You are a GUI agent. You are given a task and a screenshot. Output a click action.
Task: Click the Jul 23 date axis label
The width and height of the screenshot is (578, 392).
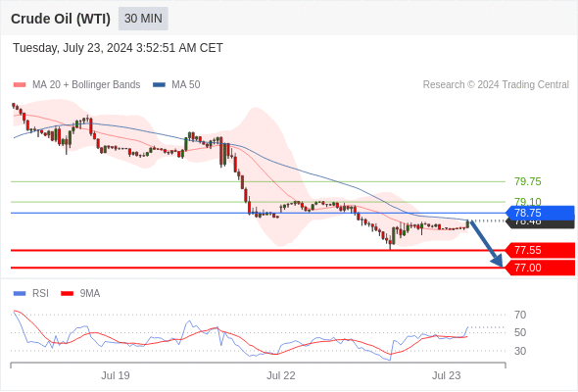447,375
